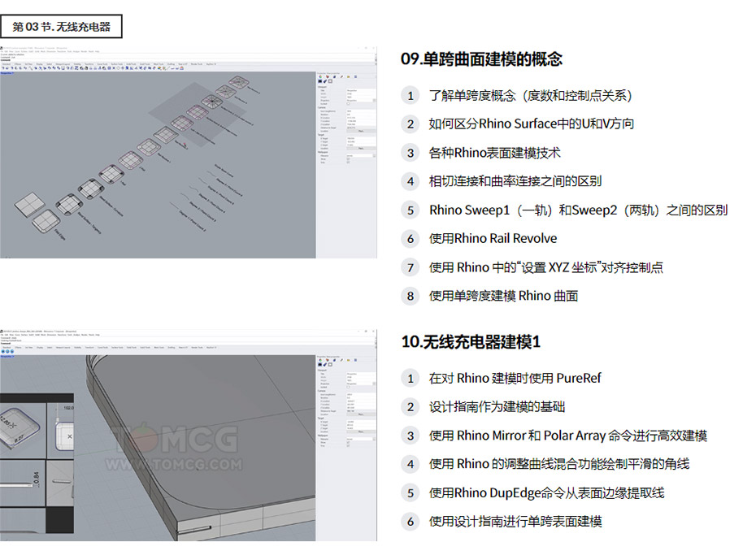Click the pencil panel icon in section 10 Rhino

pos(342,360)
